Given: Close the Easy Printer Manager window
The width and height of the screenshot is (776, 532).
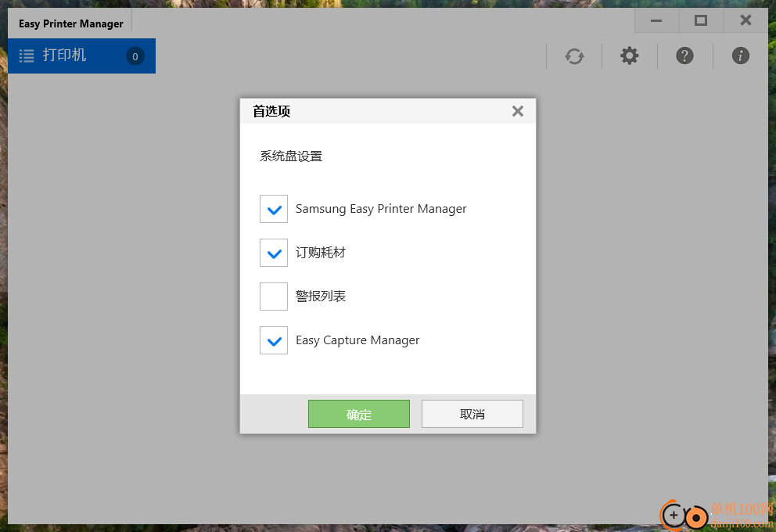Looking at the screenshot, I should click(745, 20).
